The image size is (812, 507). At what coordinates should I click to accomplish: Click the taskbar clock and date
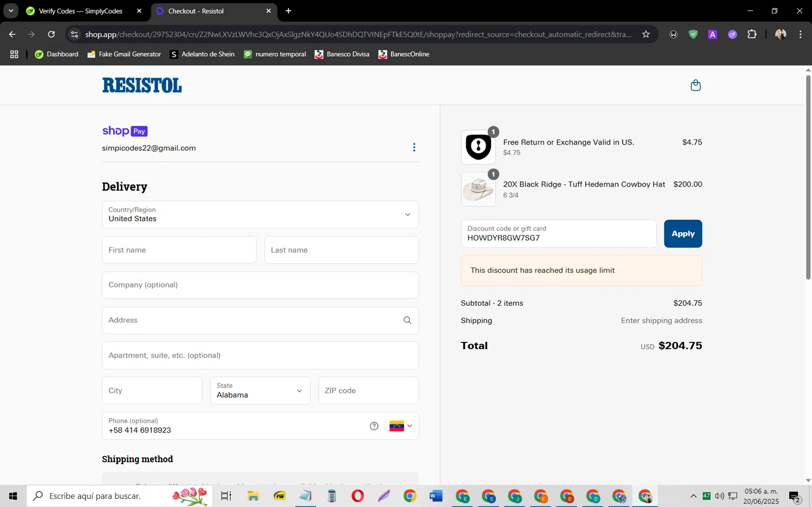click(x=761, y=496)
